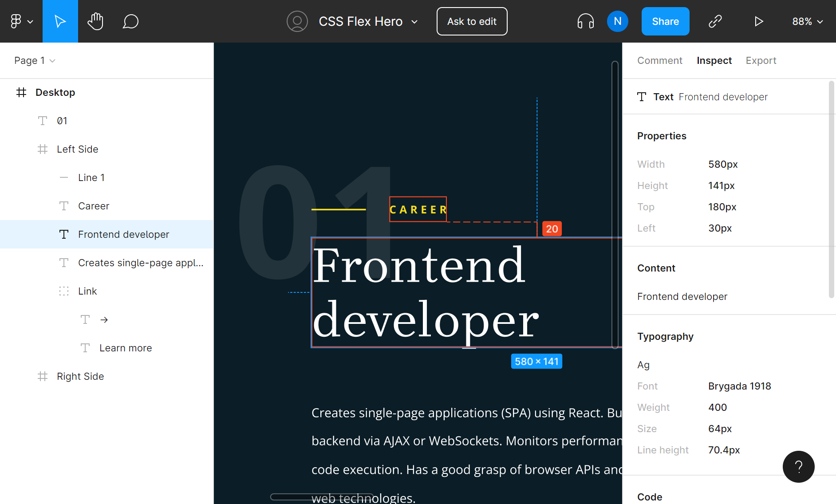Click the N user avatar
Viewport: 836px width, 504px height.
[617, 21]
